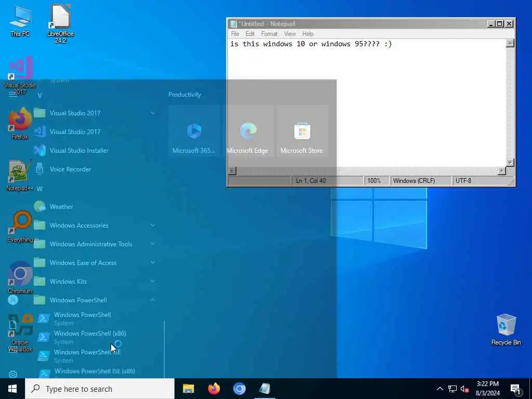This screenshot has width=532, height=399.
Task: Click taskbar search box
Action: tap(100, 389)
